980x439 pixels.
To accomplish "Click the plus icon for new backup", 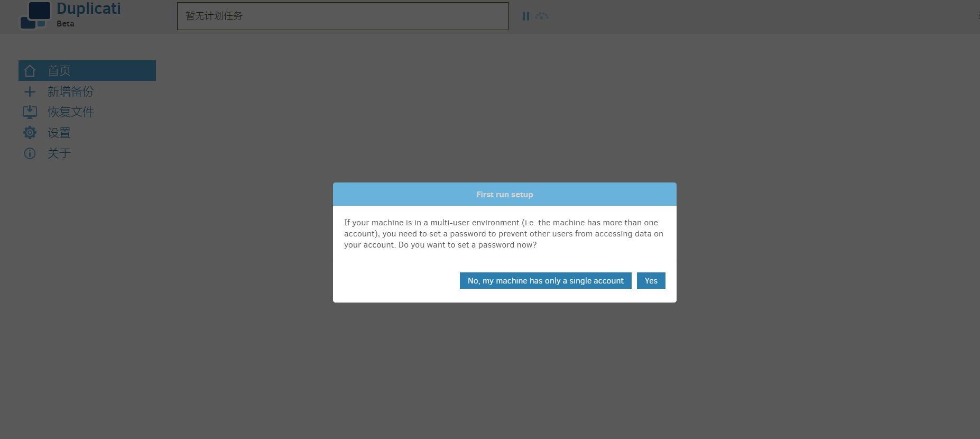I will [x=30, y=92].
